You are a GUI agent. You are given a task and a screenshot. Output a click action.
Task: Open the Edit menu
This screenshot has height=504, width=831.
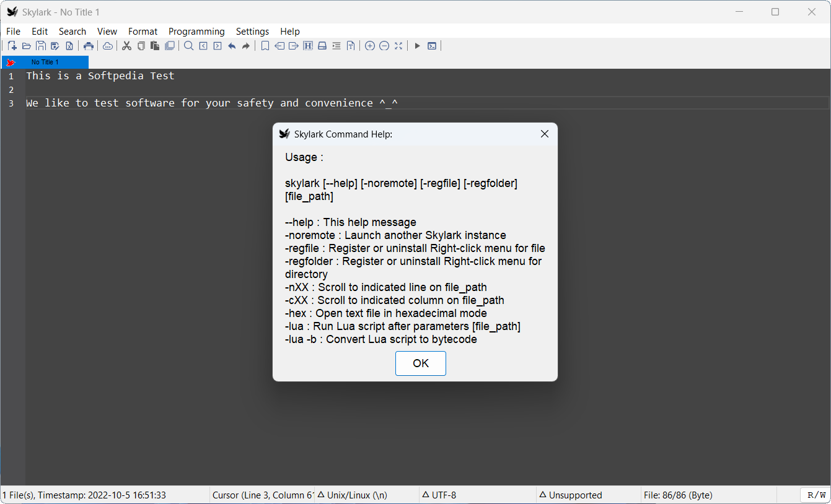[40, 32]
